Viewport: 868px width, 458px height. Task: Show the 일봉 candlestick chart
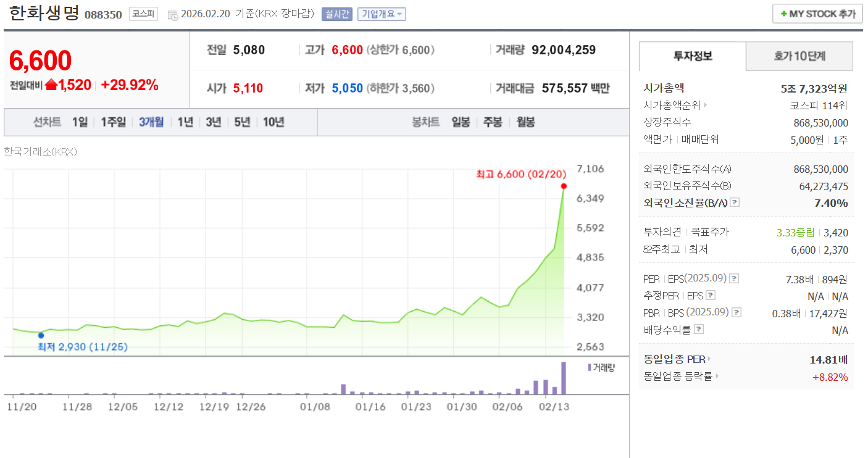pyautogui.click(x=461, y=122)
